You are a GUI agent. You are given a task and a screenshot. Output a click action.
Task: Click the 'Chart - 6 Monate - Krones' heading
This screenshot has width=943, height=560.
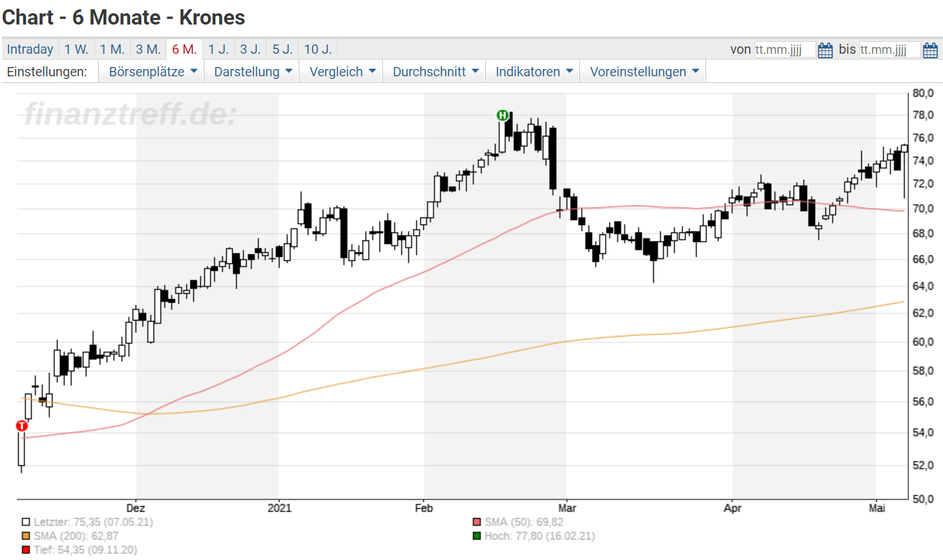click(123, 17)
